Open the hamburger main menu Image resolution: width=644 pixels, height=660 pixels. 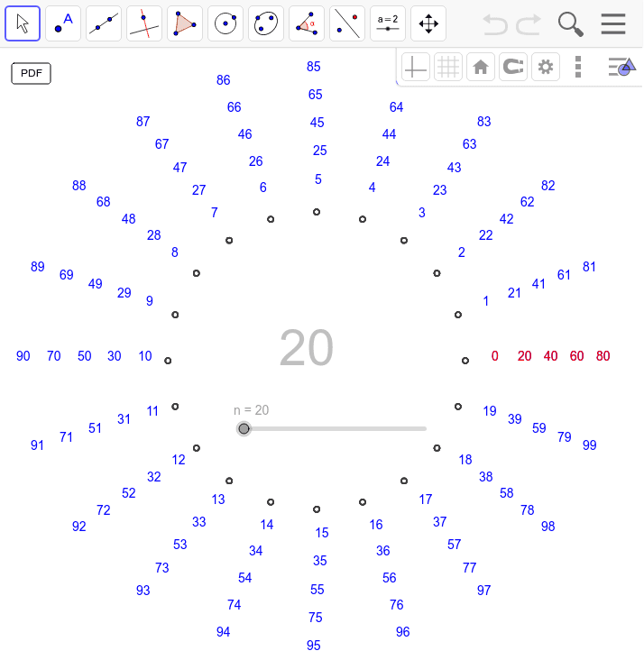pyautogui.click(x=612, y=23)
